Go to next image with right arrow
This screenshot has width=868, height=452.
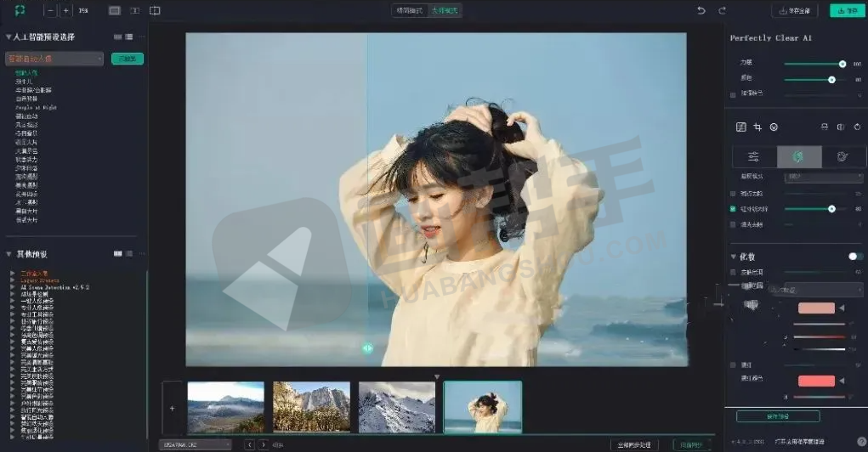264,445
